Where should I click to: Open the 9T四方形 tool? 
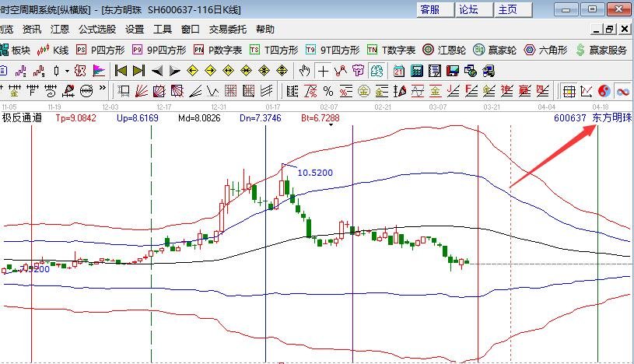[333, 50]
